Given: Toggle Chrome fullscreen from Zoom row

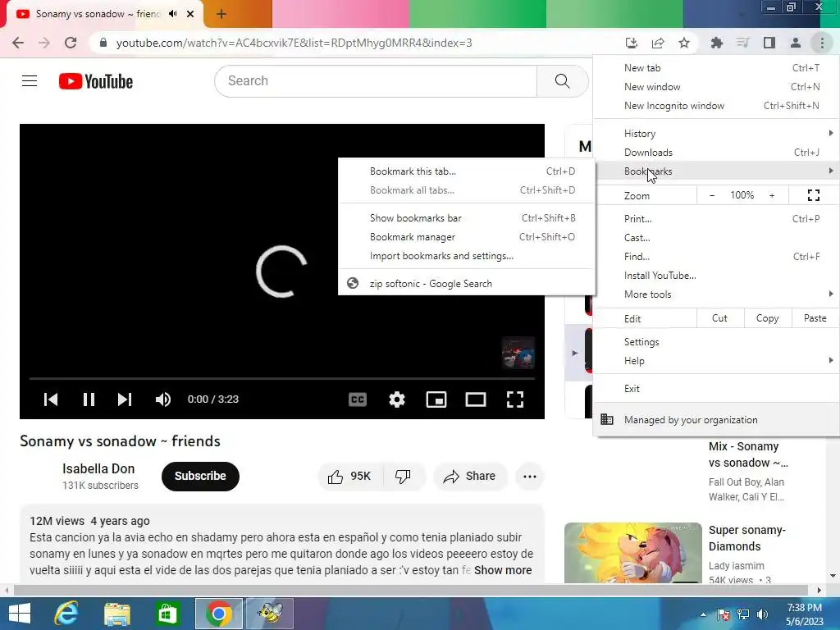Looking at the screenshot, I should coord(813,195).
